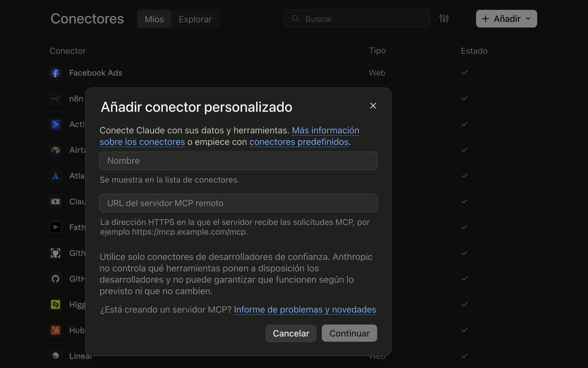This screenshot has width=588, height=368.
Task: Click the Fathom connector icon
Action: coord(55,227)
